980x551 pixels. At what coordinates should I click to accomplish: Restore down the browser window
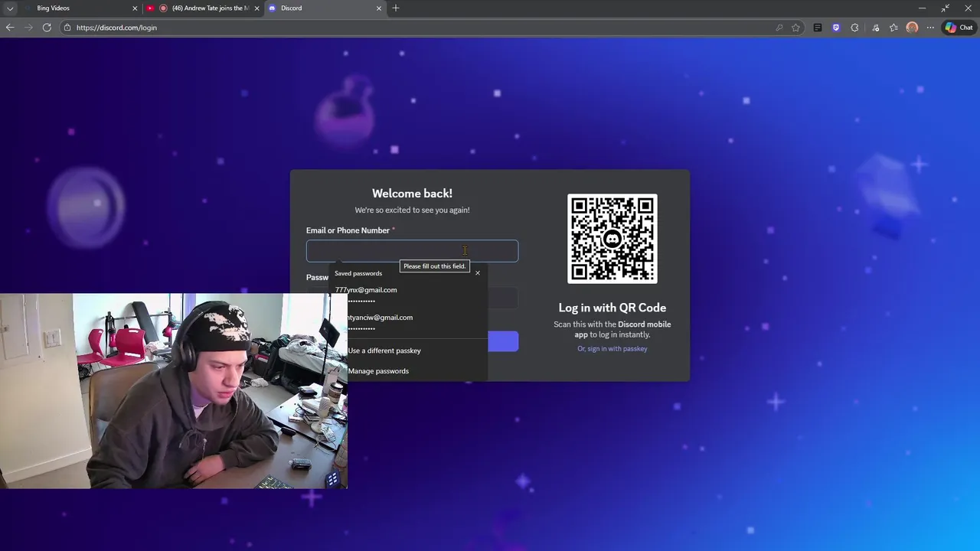point(946,8)
